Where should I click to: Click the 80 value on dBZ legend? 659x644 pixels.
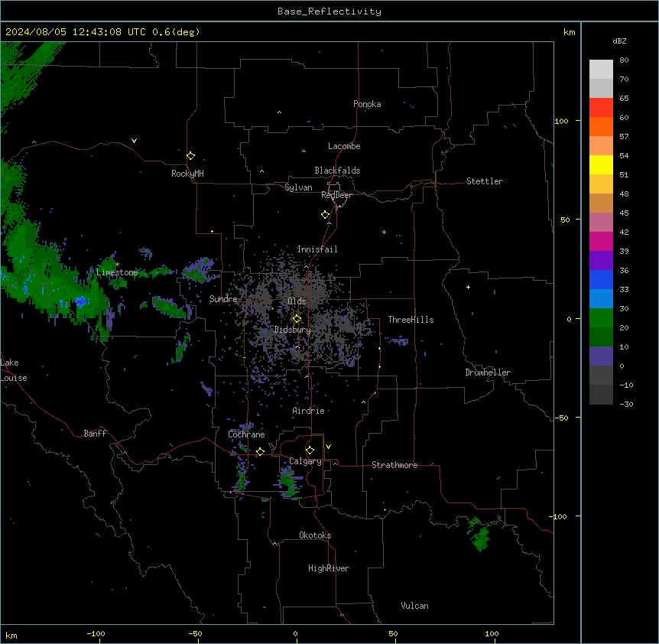click(x=624, y=60)
